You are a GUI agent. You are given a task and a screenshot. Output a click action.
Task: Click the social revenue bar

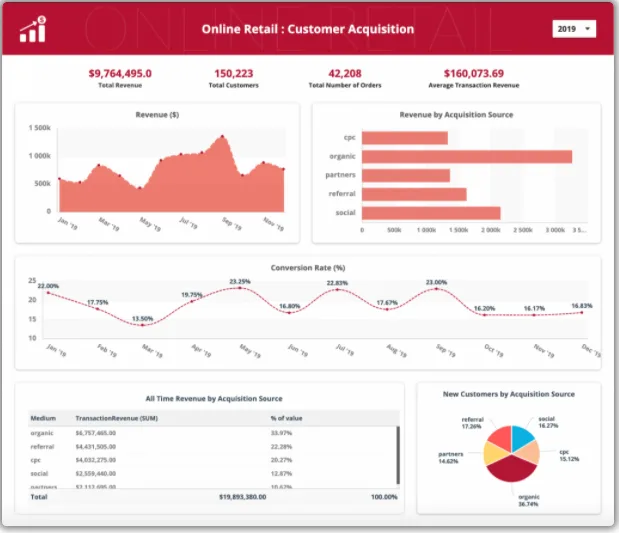coord(431,213)
